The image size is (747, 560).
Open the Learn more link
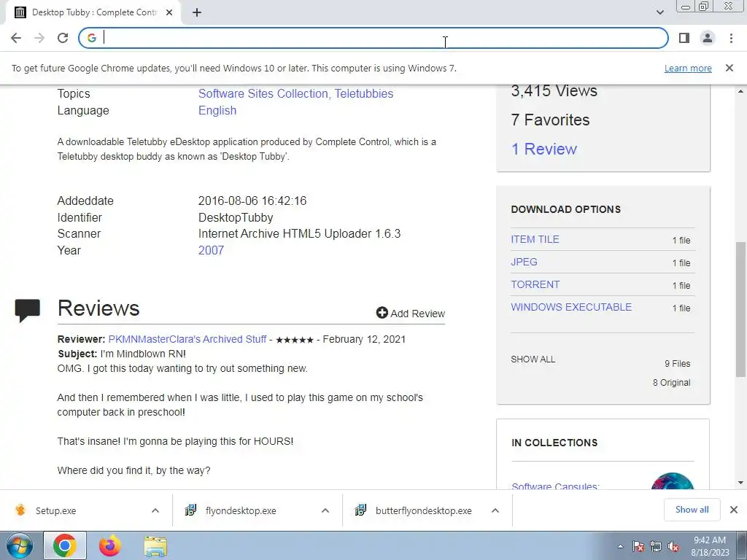pyautogui.click(x=688, y=68)
